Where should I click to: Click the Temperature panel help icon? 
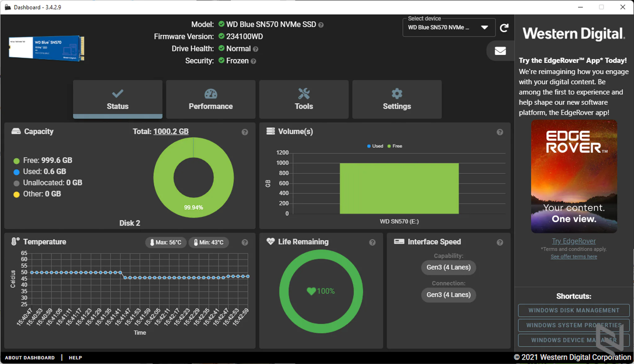pyautogui.click(x=245, y=242)
